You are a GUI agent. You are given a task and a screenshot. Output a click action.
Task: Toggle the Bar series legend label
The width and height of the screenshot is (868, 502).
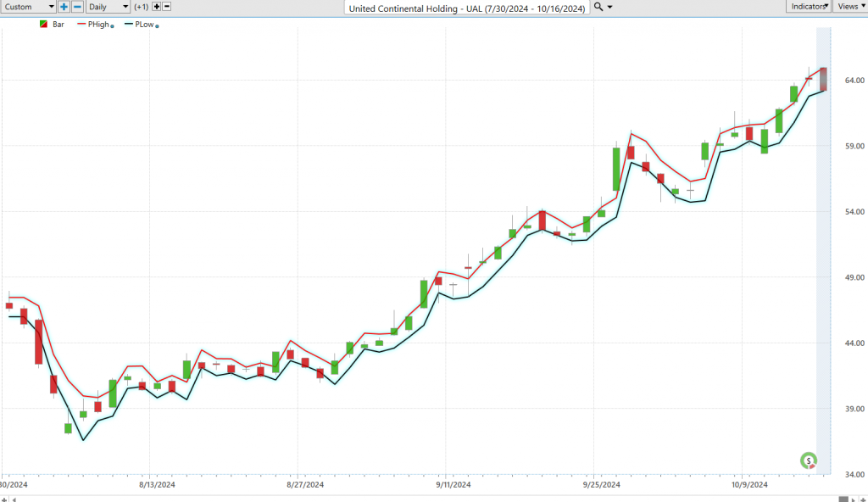58,25
